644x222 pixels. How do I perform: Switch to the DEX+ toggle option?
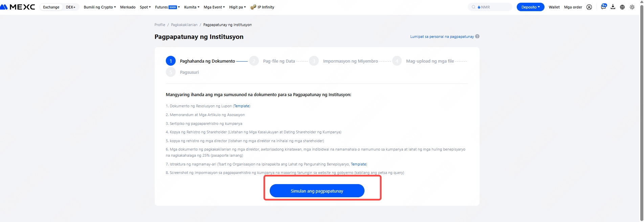point(71,7)
